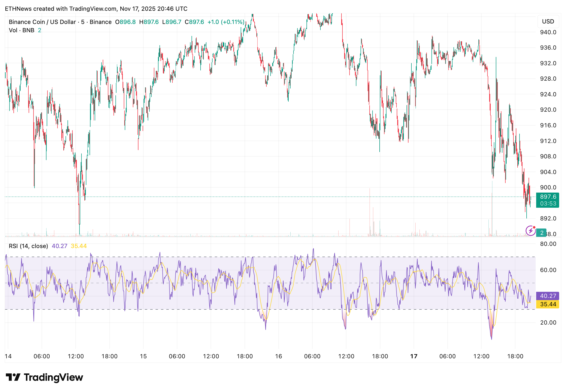The height and width of the screenshot is (392, 566).
Task: Click the +1.0 (+0.11%) change value
Action: (226, 22)
